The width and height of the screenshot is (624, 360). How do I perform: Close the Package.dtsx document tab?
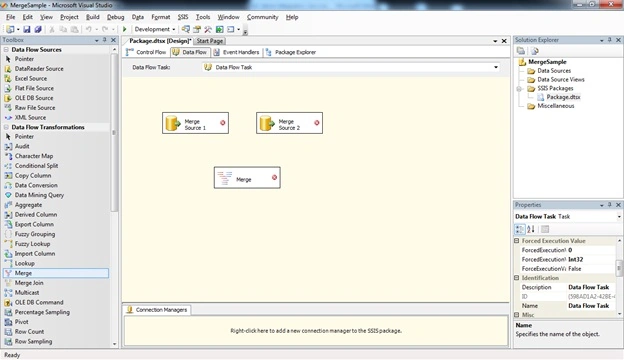(x=504, y=41)
